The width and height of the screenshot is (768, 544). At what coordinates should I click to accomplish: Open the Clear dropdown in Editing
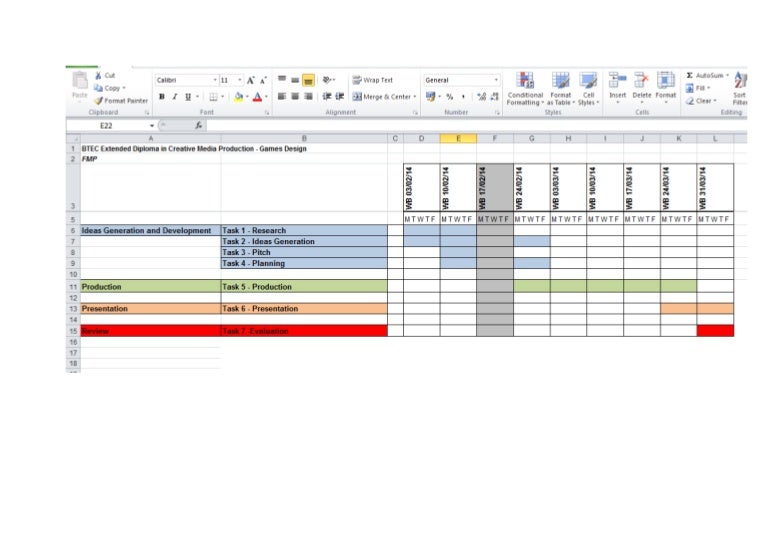715,101
